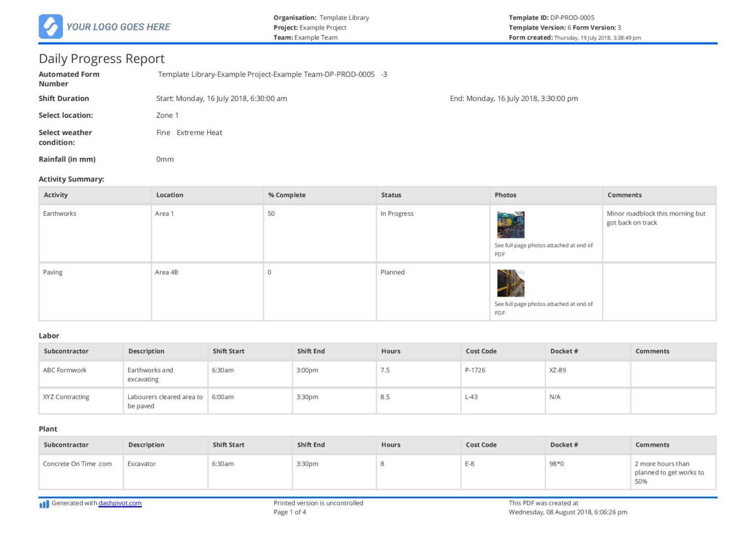Select the Daily Progress Report title
The width and height of the screenshot is (756, 535).
pyautogui.click(x=101, y=58)
